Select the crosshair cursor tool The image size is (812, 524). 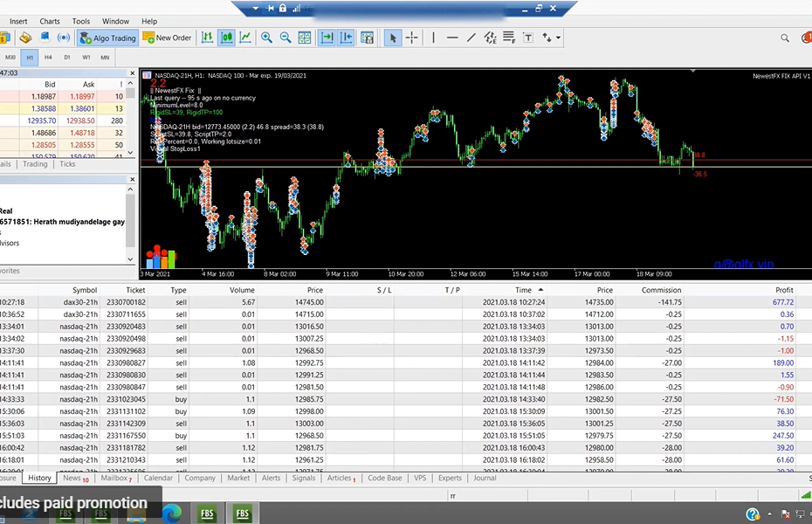(x=412, y=38)
